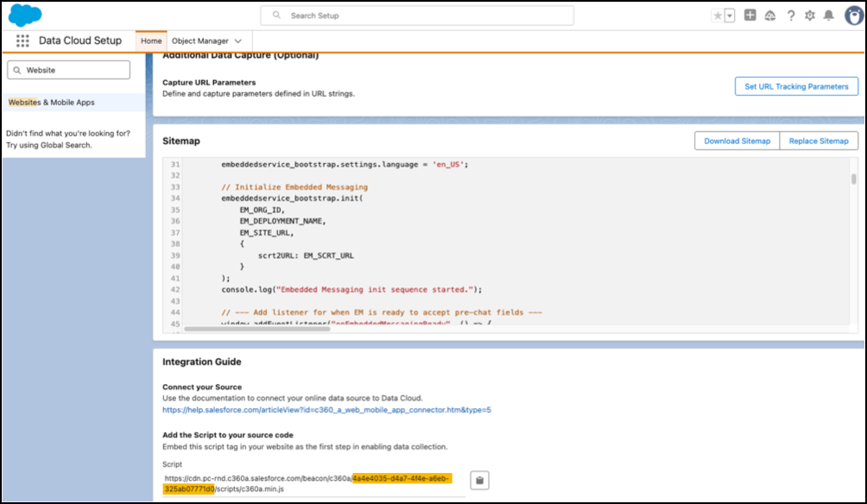Select the Home tab

[151, 41]
